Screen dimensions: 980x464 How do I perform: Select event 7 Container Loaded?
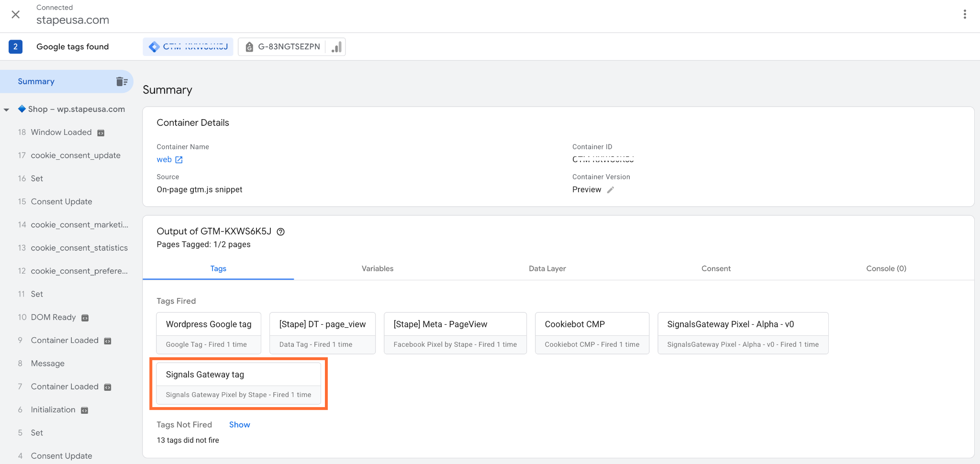click(x=64, y=387)
